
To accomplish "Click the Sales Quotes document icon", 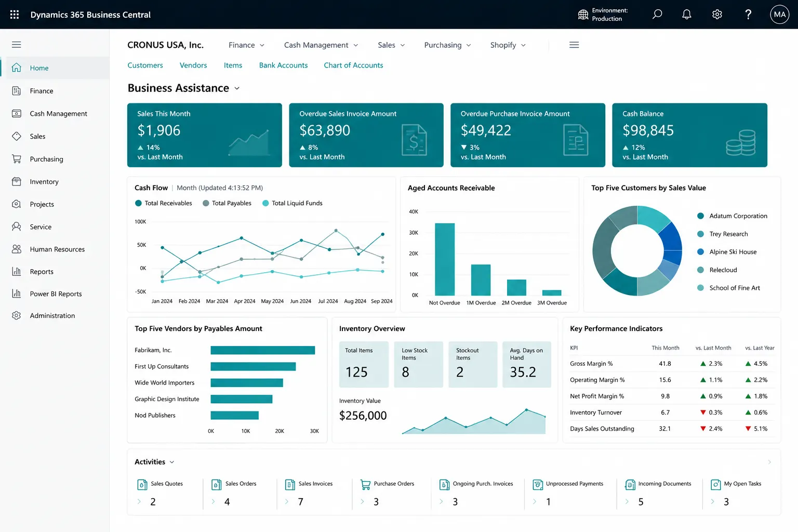I will tap(142, 484).
